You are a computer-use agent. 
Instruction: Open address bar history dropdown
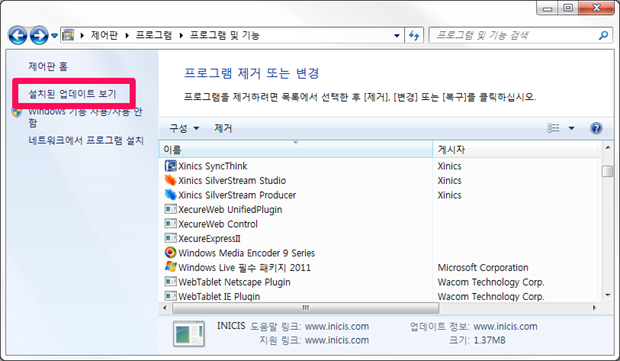(397, 36)
